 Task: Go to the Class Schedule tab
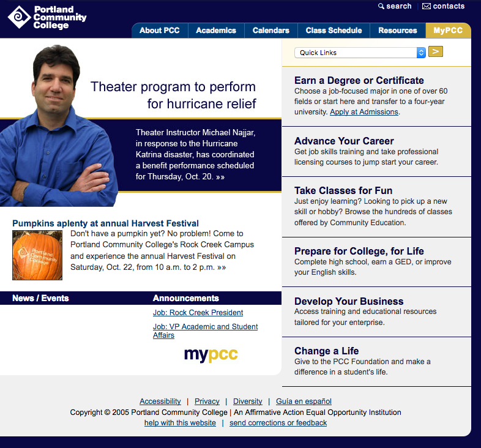click(334, 31)
